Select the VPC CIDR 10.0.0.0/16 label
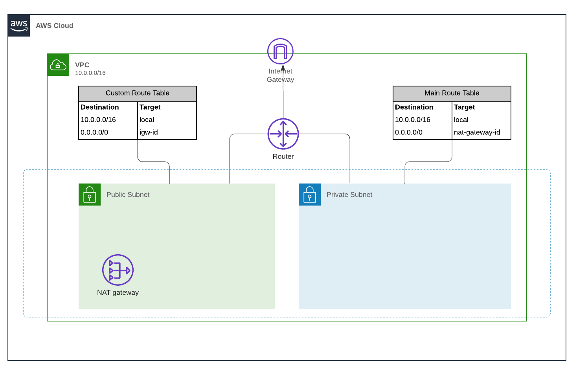Screen dimensions: 588x382 [90, 73]
